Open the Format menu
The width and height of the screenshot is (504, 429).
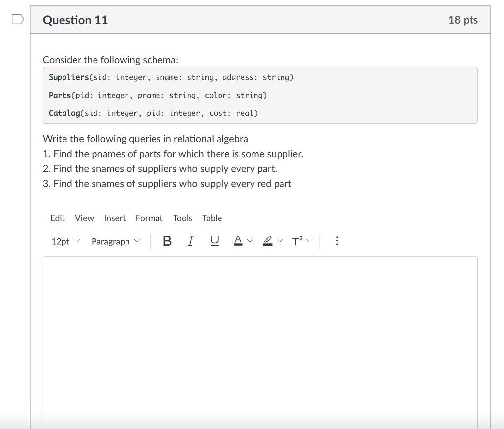[149, 218]
